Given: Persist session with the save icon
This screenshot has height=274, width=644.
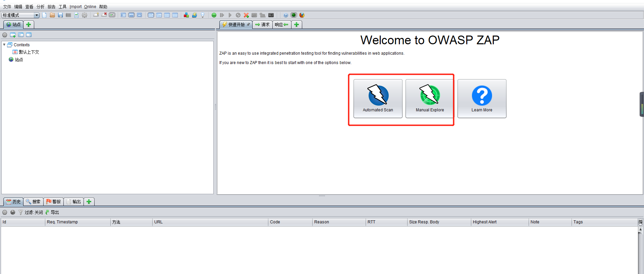Looking at the screenshot, I should tap(60, 15).
